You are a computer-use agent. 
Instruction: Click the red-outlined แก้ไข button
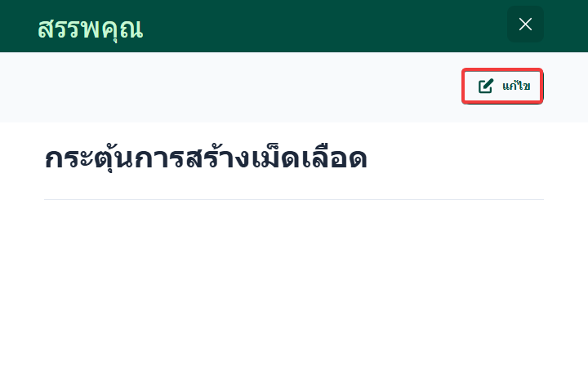[x=503, y=86]
